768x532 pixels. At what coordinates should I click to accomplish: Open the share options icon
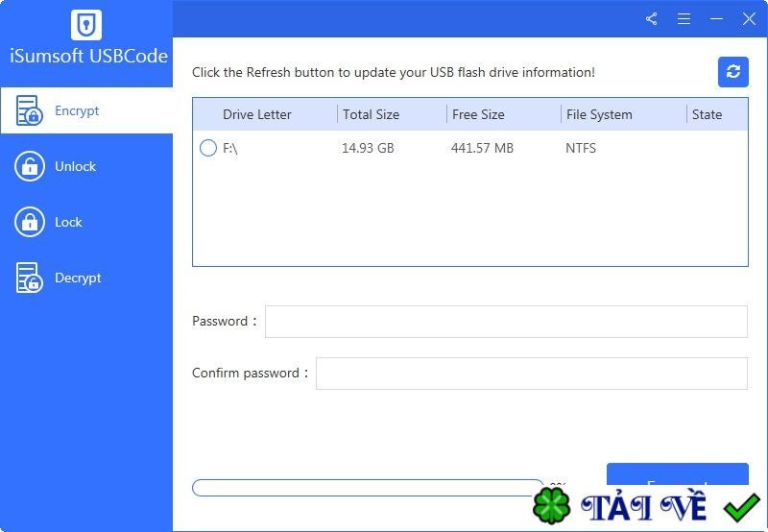652,19
